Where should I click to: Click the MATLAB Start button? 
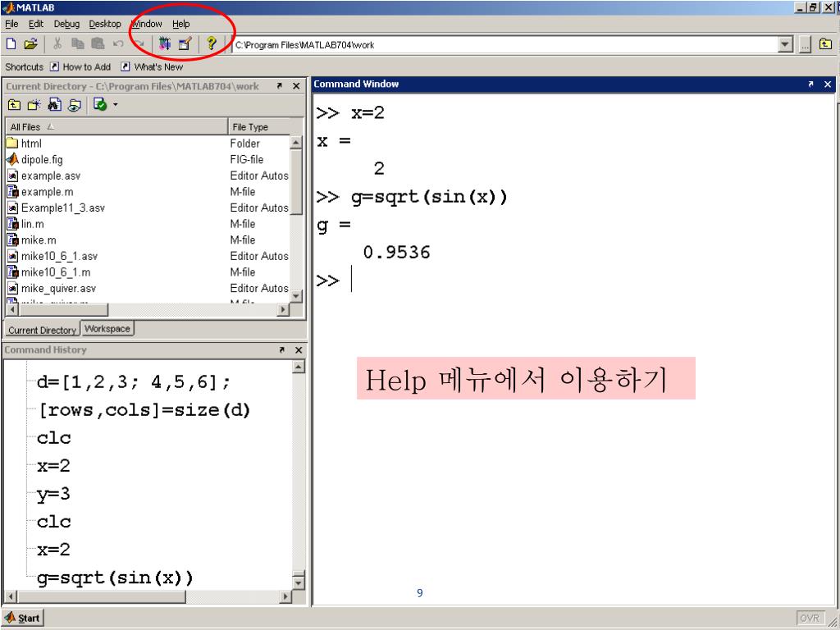(22, 619)
